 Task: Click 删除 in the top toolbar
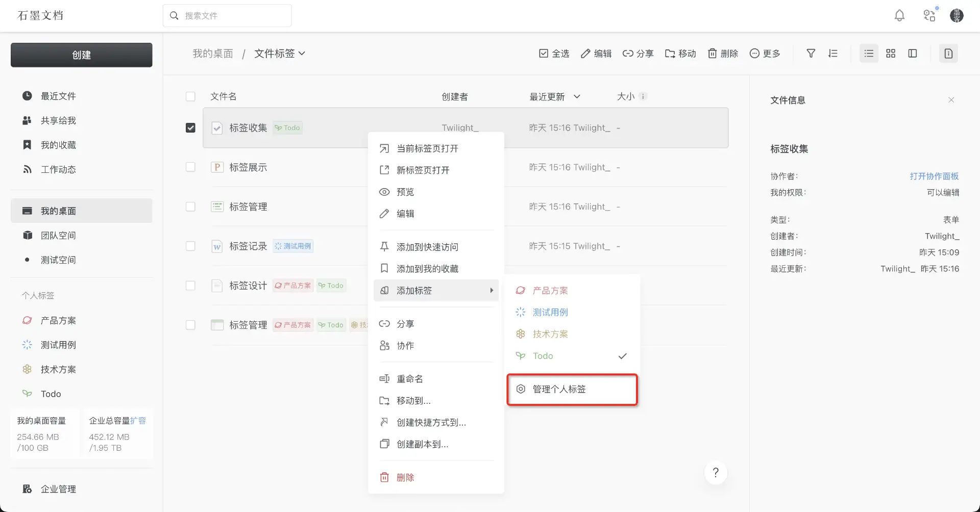(x=723, y=54)
